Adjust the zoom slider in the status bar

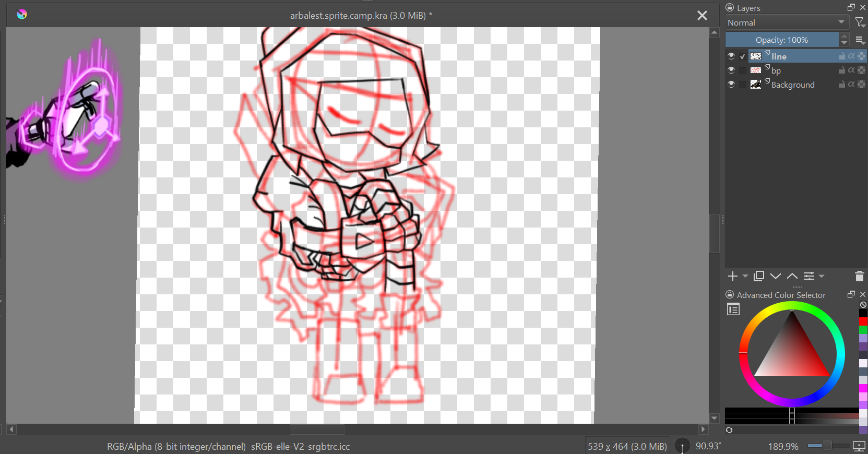point(827,446)
